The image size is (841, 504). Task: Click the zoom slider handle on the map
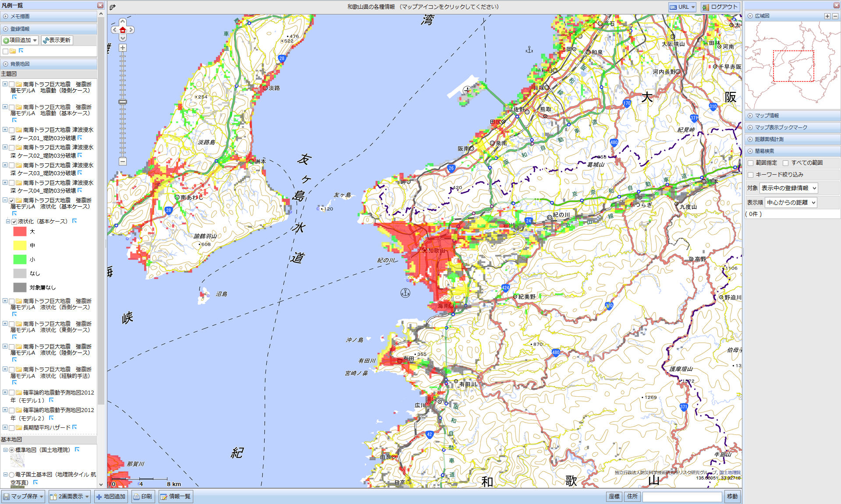123,102
